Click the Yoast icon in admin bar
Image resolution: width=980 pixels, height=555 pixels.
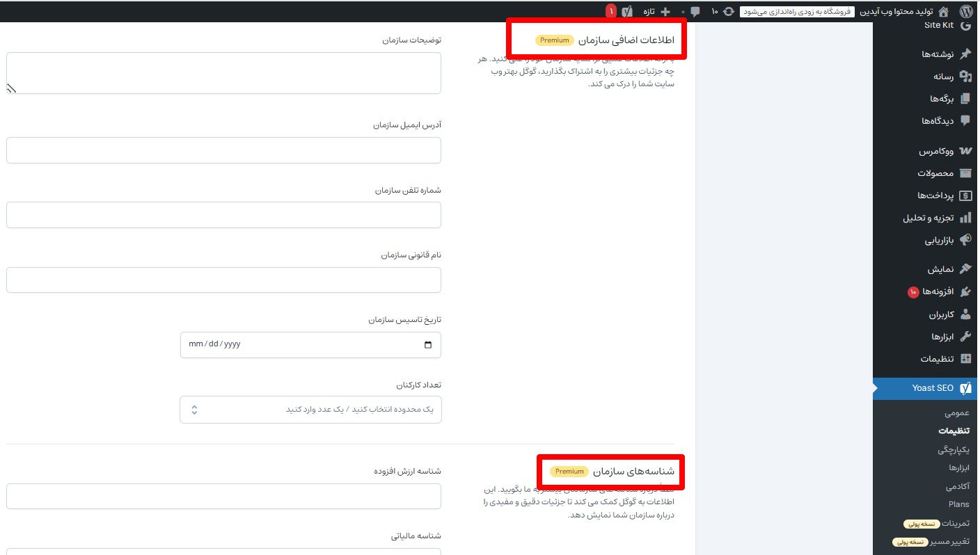click(x=627, y=11)
